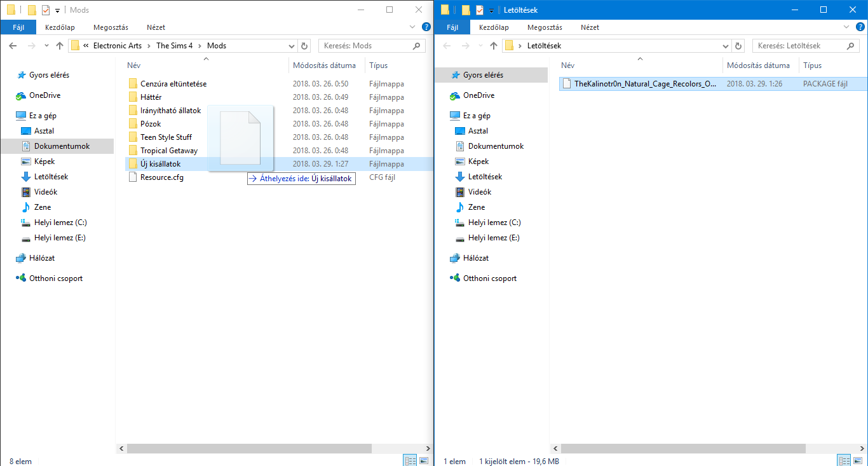868x466 pixels.
Task: Go up one level in Mods window
Action: (x=60, y=46)
